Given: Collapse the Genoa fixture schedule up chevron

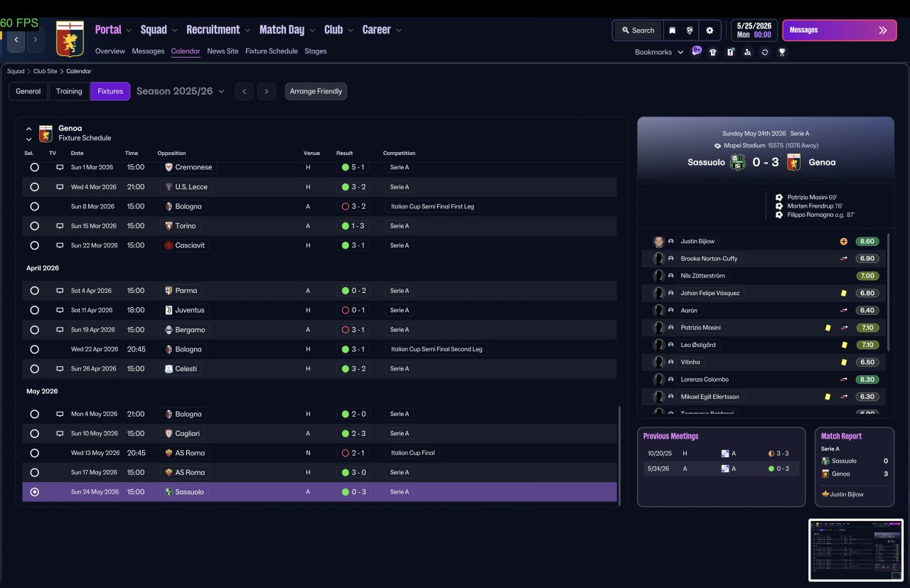Looking at the screenshot, I should [x=28, y=129].
